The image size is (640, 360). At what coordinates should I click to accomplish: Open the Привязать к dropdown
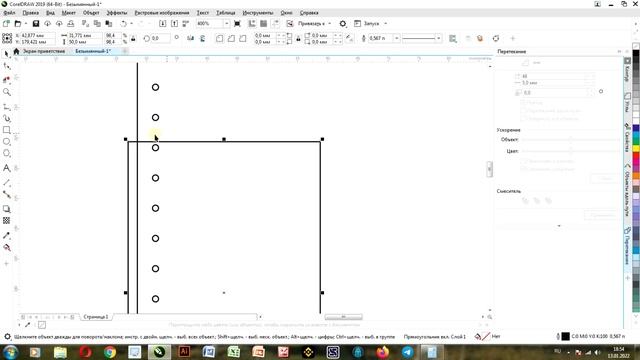pyautogui.click(x=314, y=24)
